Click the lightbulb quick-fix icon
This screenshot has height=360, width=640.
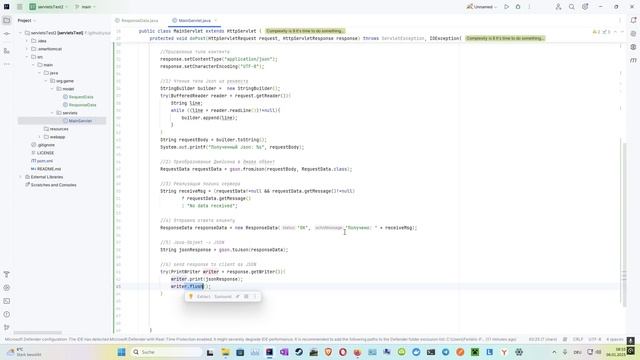coord(191,296)
